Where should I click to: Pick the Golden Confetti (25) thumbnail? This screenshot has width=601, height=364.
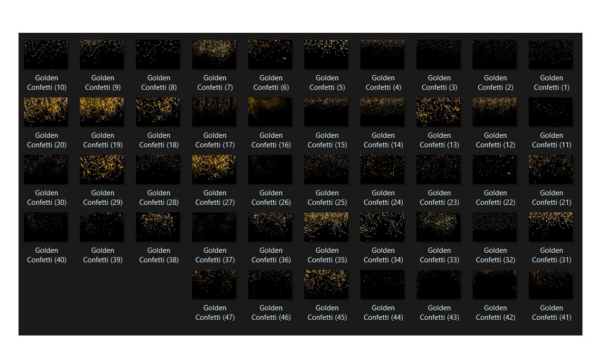tap(326, 169)
